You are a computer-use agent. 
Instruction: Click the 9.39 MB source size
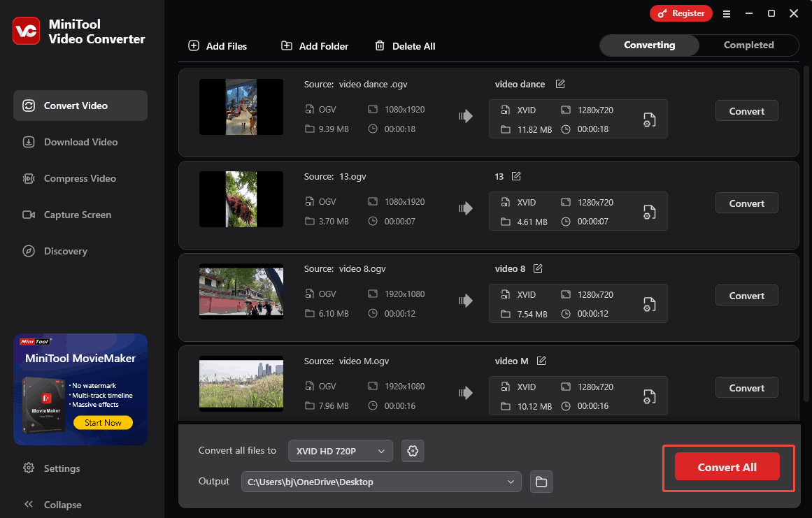click(x=334, y=129)
